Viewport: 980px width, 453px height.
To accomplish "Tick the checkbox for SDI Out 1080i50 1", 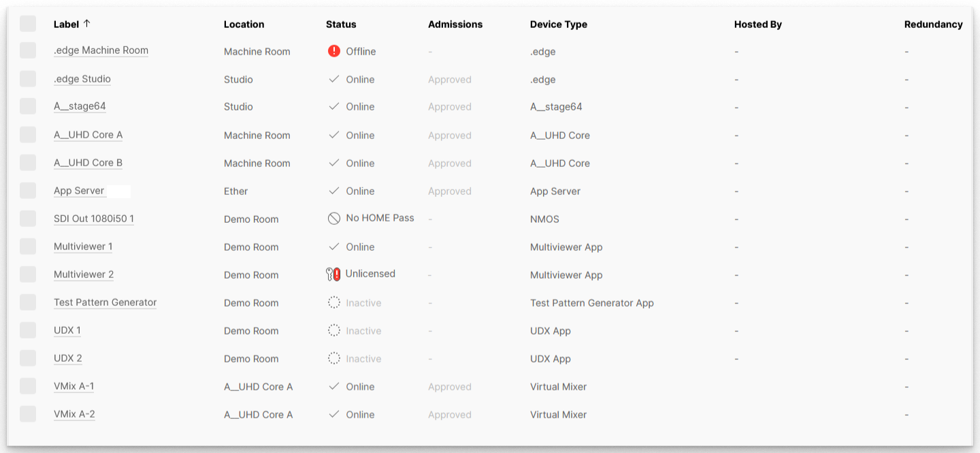I will (x=28, y=219).
